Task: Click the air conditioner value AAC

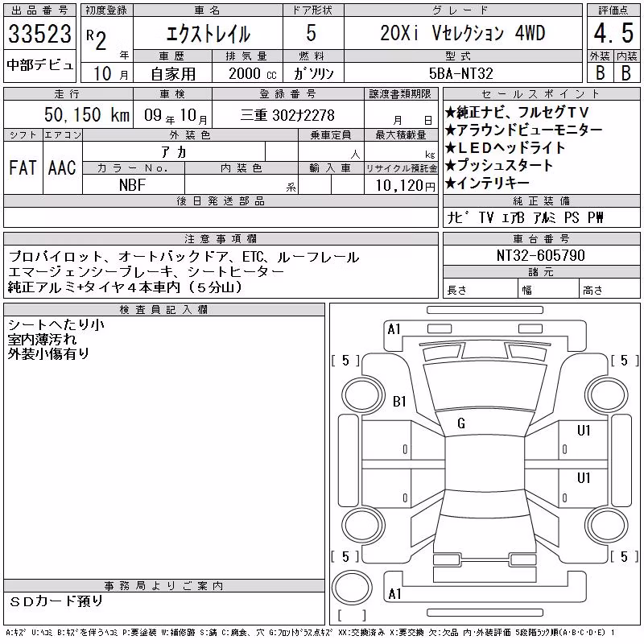Action: click(62, 168)
